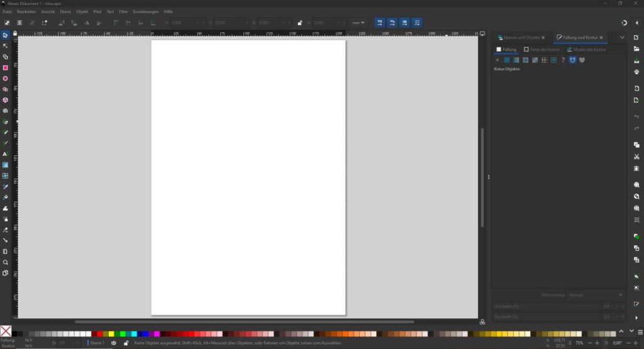Toggle the width/height lock icon
644x349 pixels.
point(300,23)
